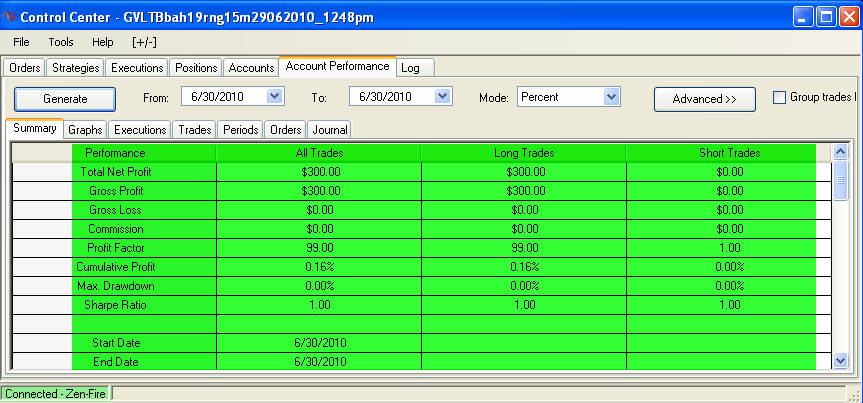Screen dimensions: 863x403
Task: Open the Executions sub-tab under Summary row
Action: pyautogui.click(x=140, y=130)
